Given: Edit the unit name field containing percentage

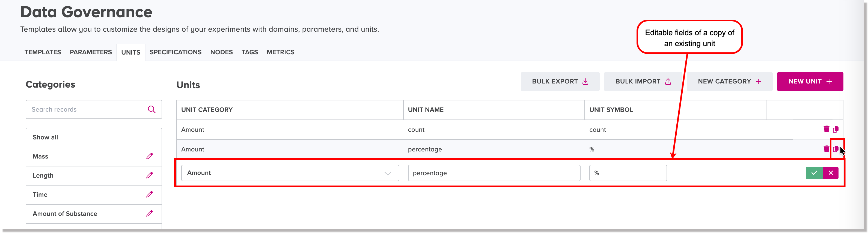Looking at the screenshot, I should pyautogui.click(x=494, y=173).
